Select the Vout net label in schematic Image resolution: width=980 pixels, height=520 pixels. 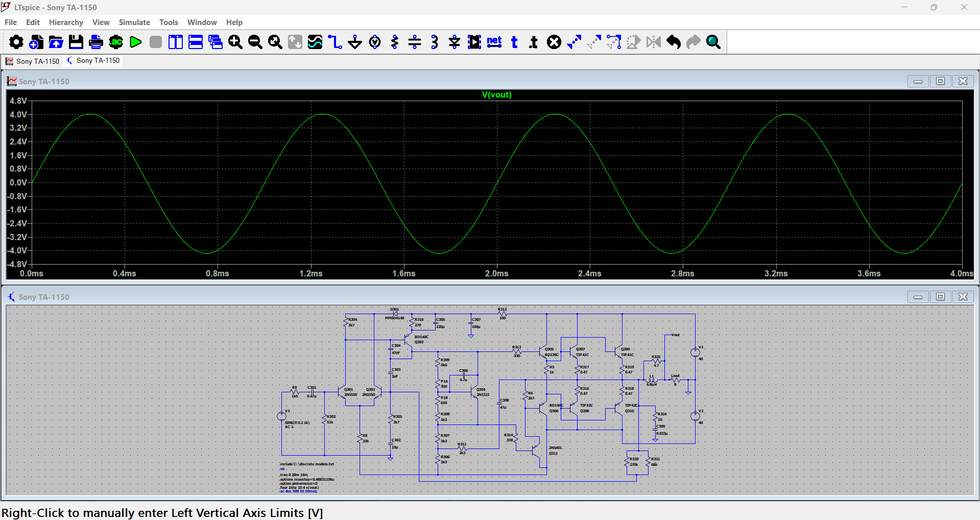(675, 335)
